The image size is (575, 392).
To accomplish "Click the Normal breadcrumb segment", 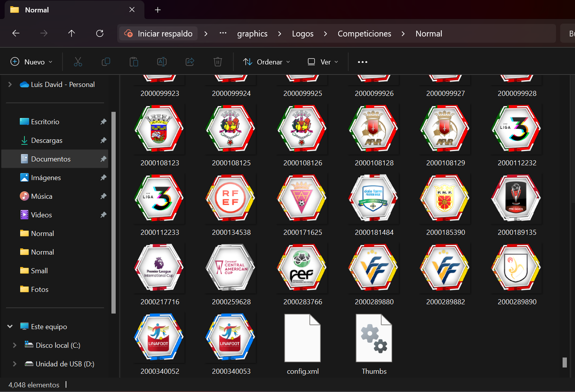I will pyautogui.click(x=429, y=34).
